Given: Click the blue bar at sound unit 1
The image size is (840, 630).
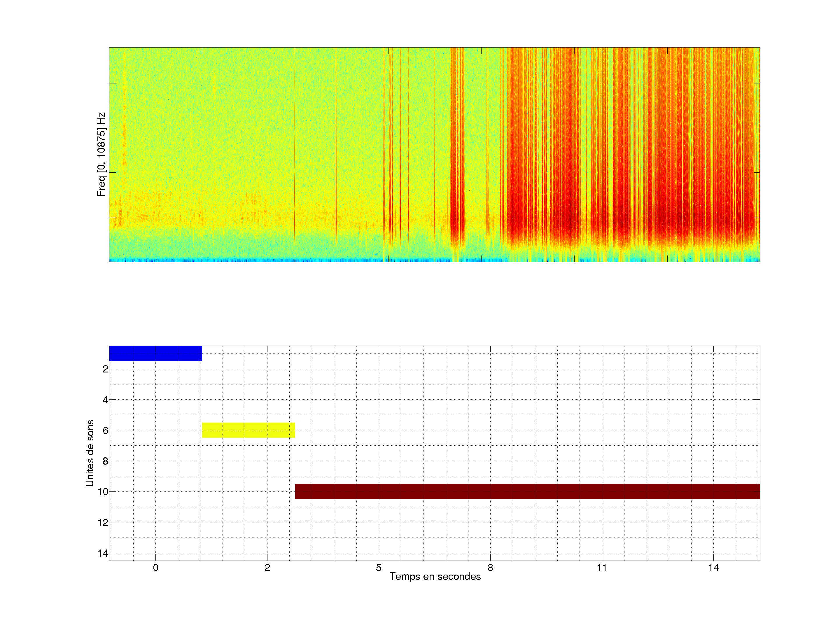Looking at the screenshot, I should [x=155, y=353].
